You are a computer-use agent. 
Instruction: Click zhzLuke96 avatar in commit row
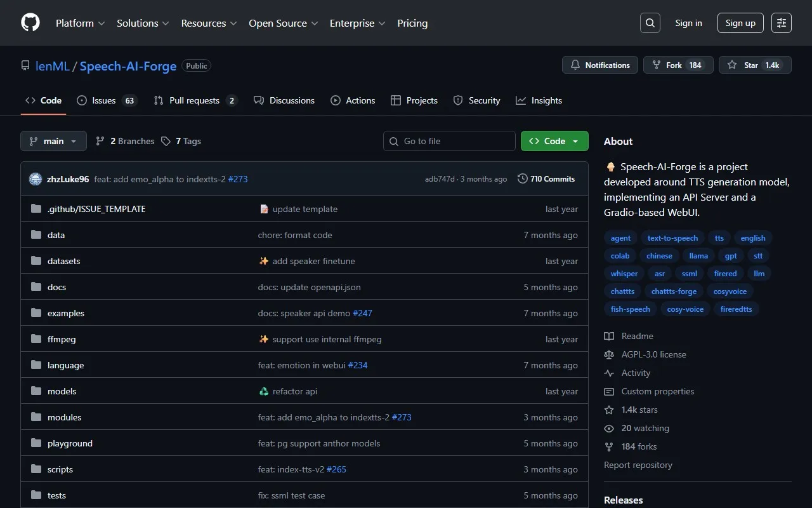pyautogui.click(x=36, y=179)
